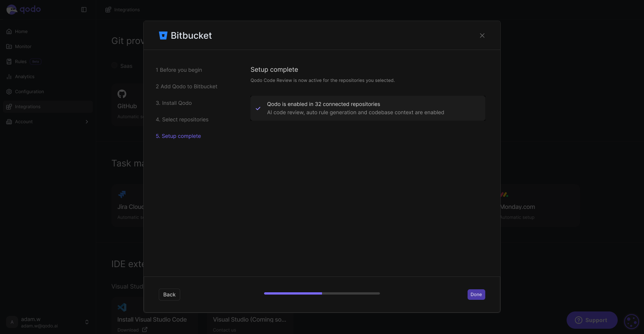This screenshot has height=334, width=644.
Task: Close the Bitbucket dialog with X
Action: pos(482,35)
